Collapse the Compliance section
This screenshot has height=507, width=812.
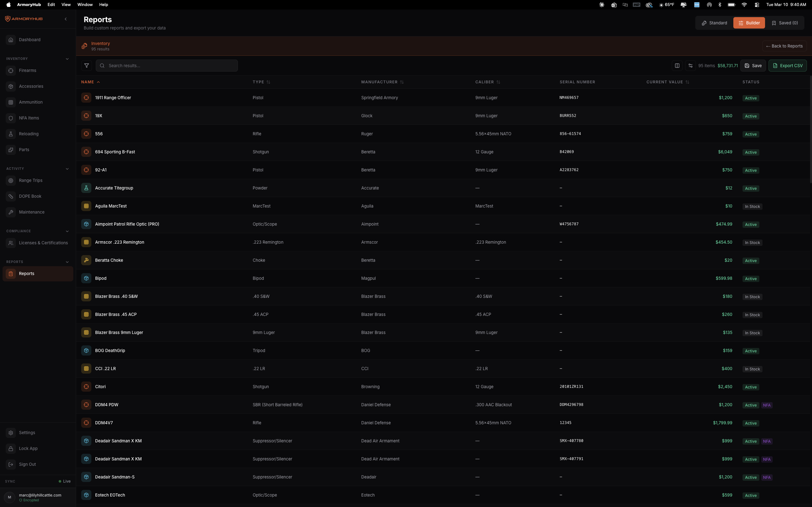68,231
